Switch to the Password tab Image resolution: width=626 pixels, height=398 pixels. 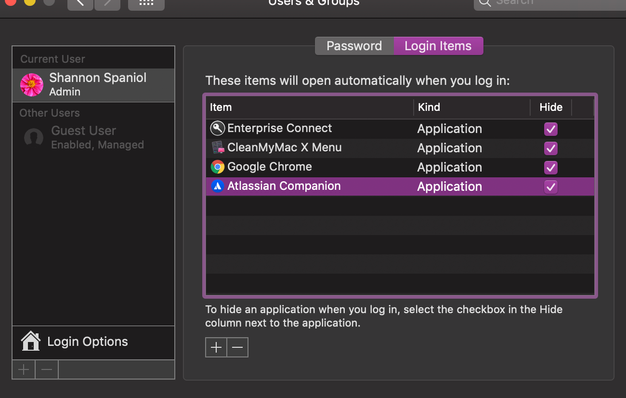pyautogui.click(x=354, y=46)
